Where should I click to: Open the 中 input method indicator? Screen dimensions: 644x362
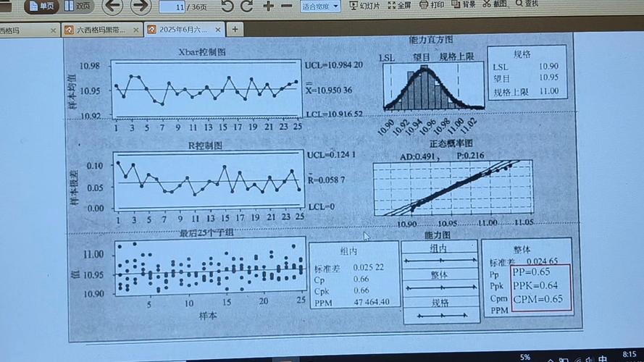click(x=603, y=358)
